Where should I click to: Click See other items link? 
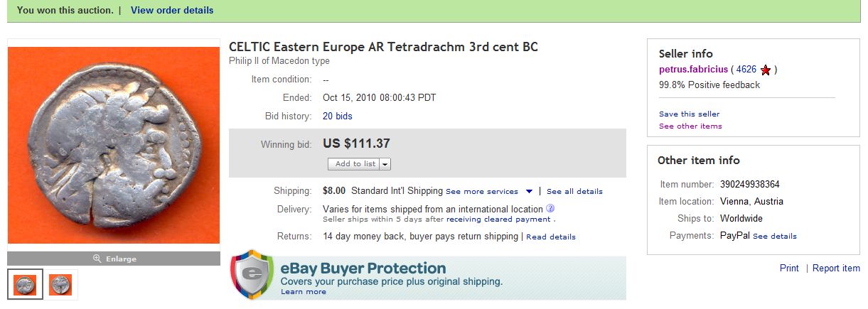(x=690, y=126)
